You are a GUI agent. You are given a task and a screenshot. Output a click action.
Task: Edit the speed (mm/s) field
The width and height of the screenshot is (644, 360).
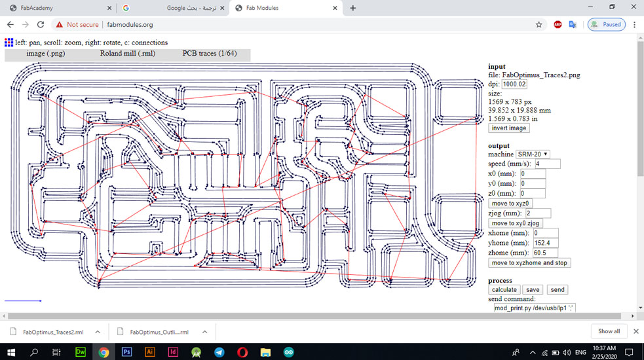point(548,164)
